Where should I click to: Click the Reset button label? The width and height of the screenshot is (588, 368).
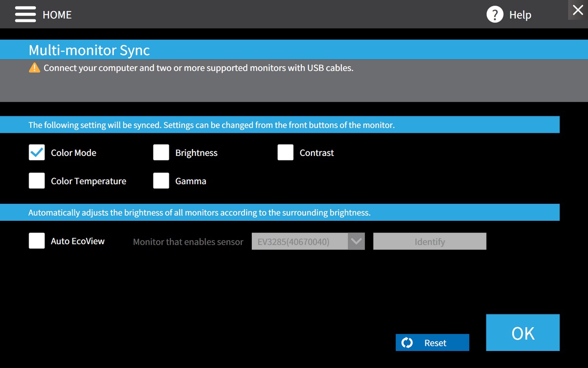pos(435,343)
